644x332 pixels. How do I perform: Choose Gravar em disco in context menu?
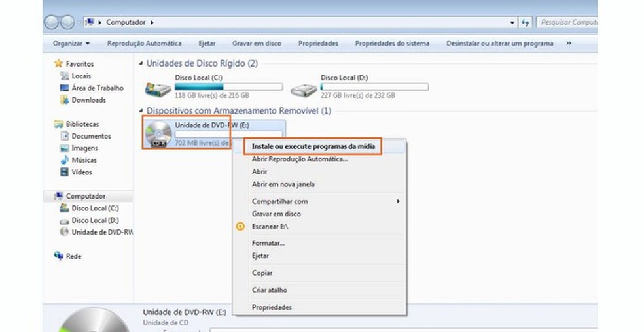pyautogui.click(x=276, y=214)
